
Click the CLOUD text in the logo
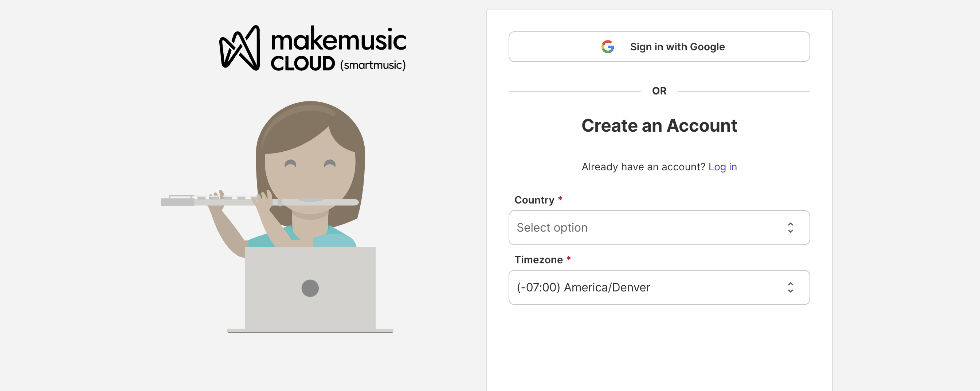303,63
